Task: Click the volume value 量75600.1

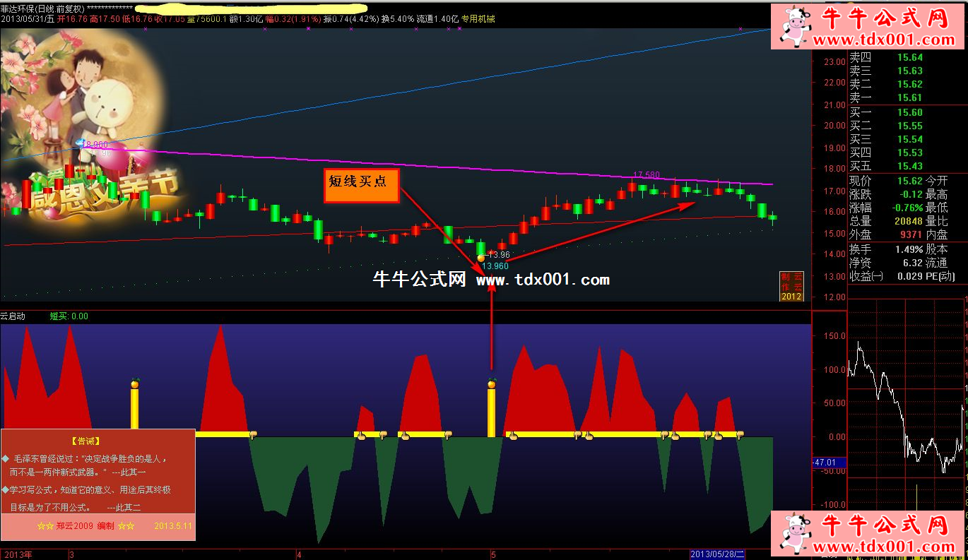Action: [x=206, y=19]
